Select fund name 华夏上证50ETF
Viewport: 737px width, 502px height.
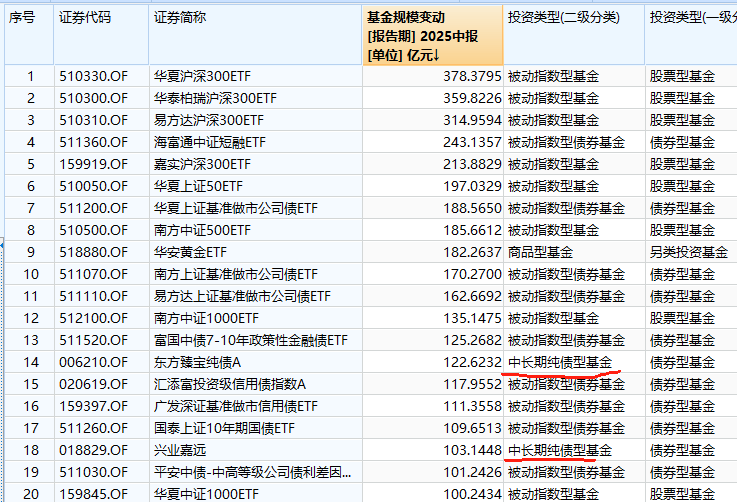[x=198, y=187]
